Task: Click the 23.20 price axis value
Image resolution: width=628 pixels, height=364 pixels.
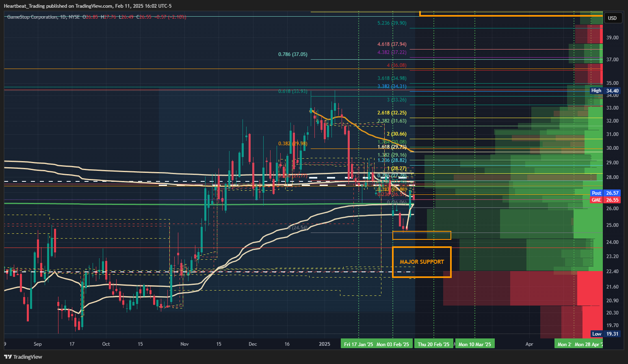Action: pos(612,256)
